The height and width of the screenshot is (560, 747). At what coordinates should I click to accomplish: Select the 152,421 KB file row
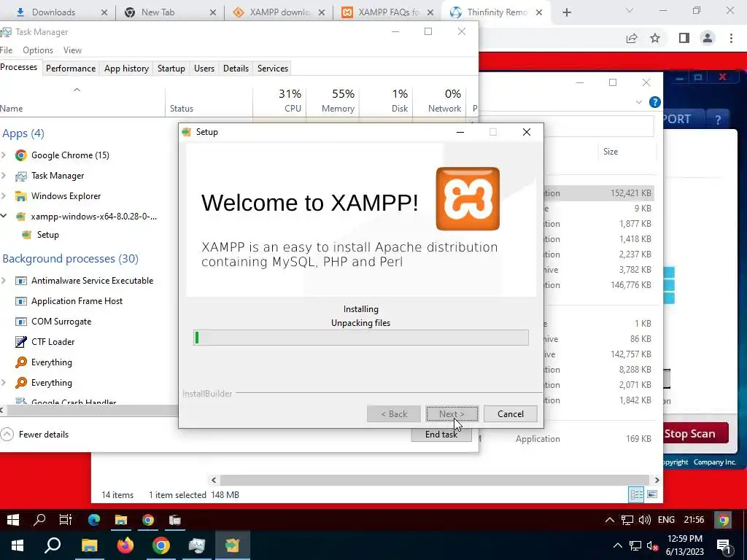[x=599, y=192]
